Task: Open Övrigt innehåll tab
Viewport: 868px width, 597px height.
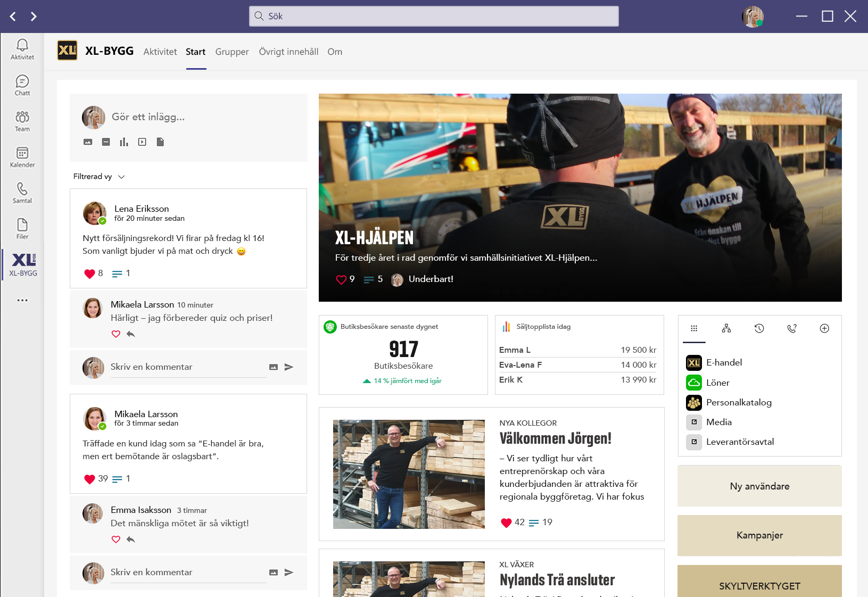Action: pyautogui.click(x=288, y=52)
